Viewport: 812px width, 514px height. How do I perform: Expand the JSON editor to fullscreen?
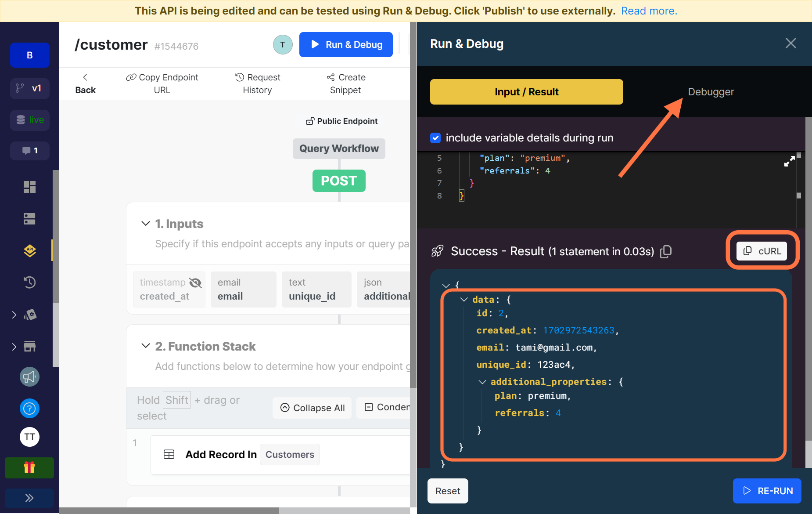[790, 161]
